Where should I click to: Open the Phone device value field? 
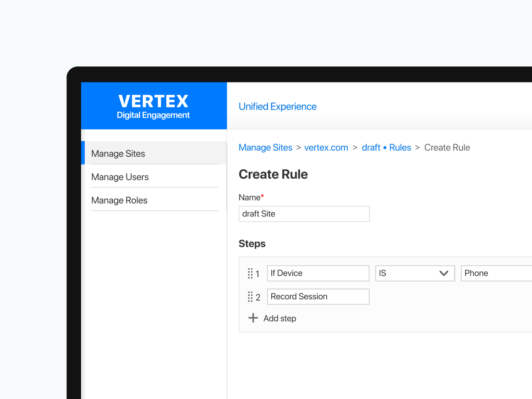496,274
